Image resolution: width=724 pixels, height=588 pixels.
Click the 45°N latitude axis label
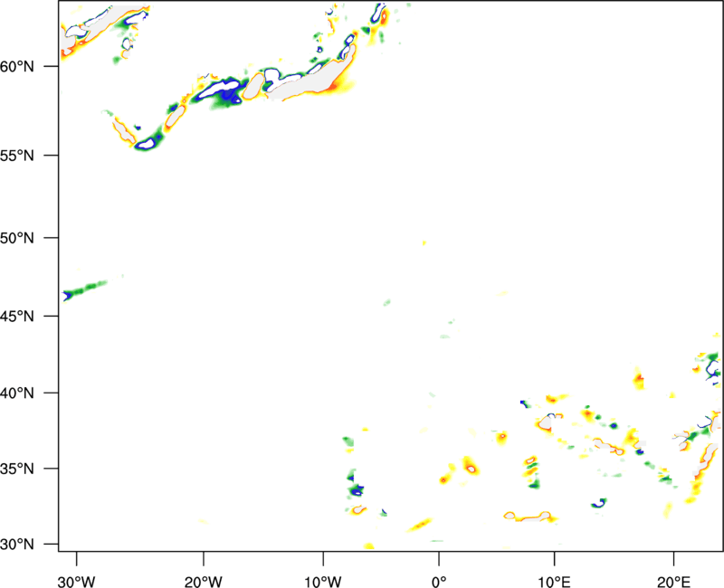17,317
